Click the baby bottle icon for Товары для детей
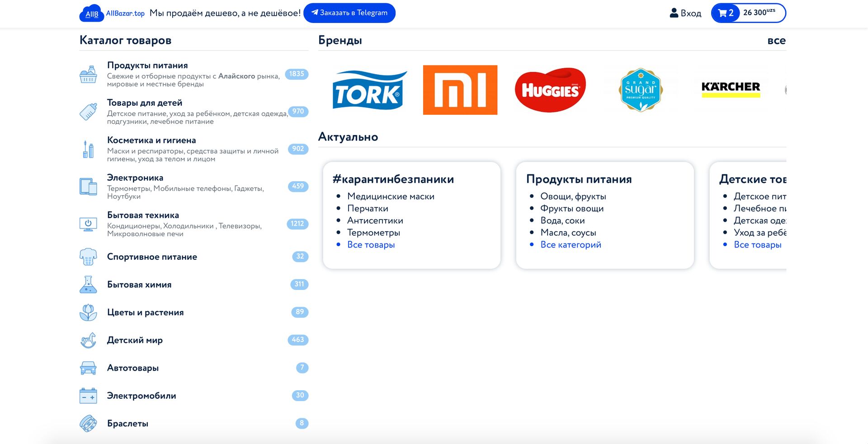The width and height of the screenshot is (868, 444). click(x=88, y=112)
